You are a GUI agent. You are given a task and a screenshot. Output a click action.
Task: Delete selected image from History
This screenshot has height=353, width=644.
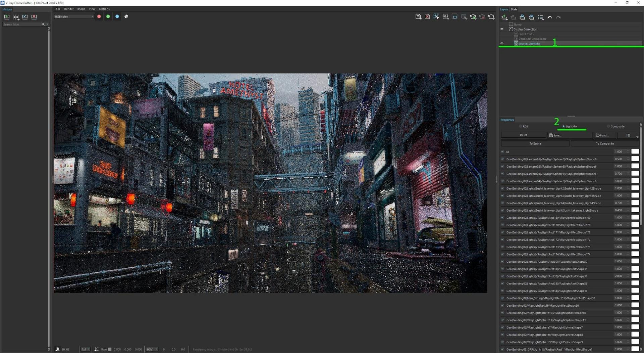(x=34, y=17)
